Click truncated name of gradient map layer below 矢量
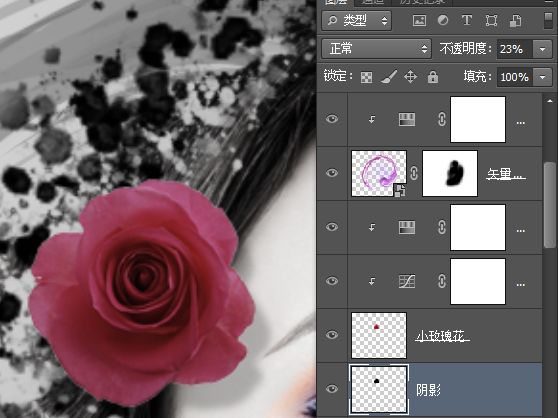Image resolution: width=558 pixels, height=418 pixels. pos(521,231)
